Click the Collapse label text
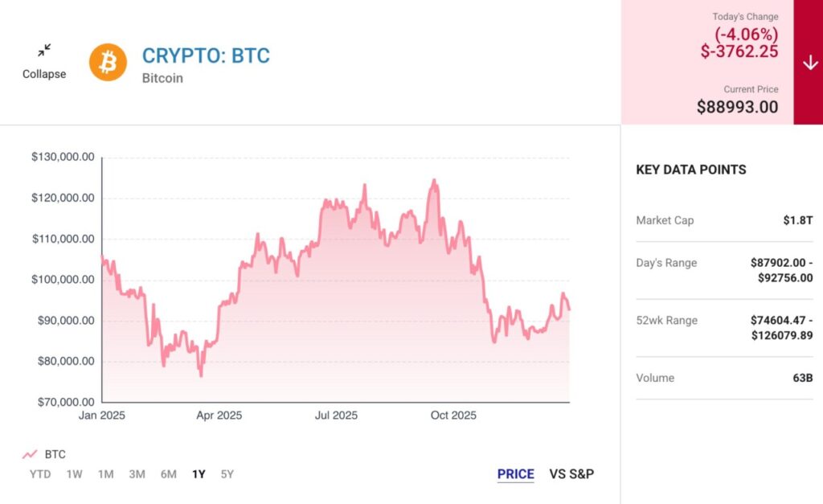 44,74
